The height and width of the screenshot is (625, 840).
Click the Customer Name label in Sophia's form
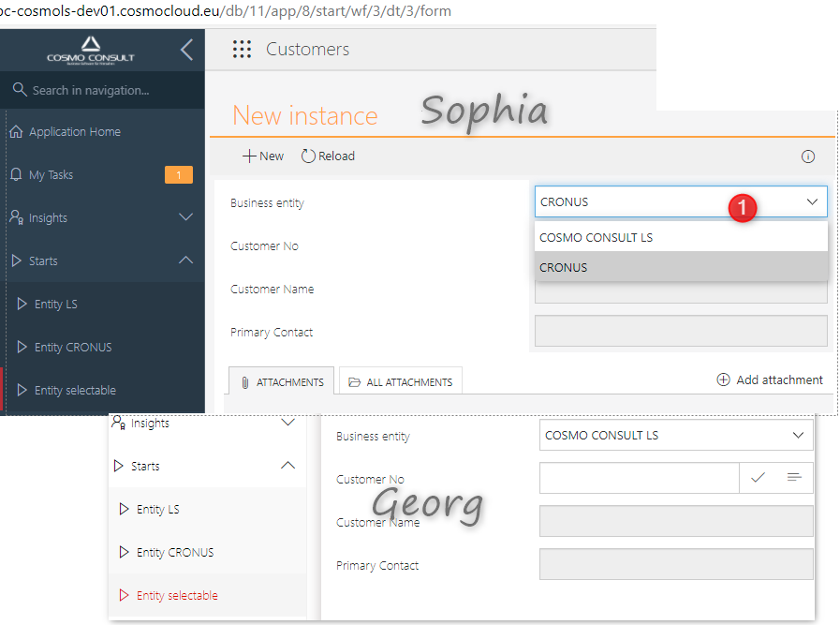tap(273, 289)
